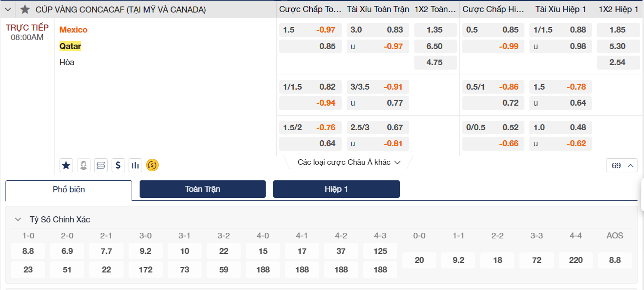Viewport: 644px width, 290px height.
Task: Click the yellow coin cash-out icon
Action: (x=152, y=165)
